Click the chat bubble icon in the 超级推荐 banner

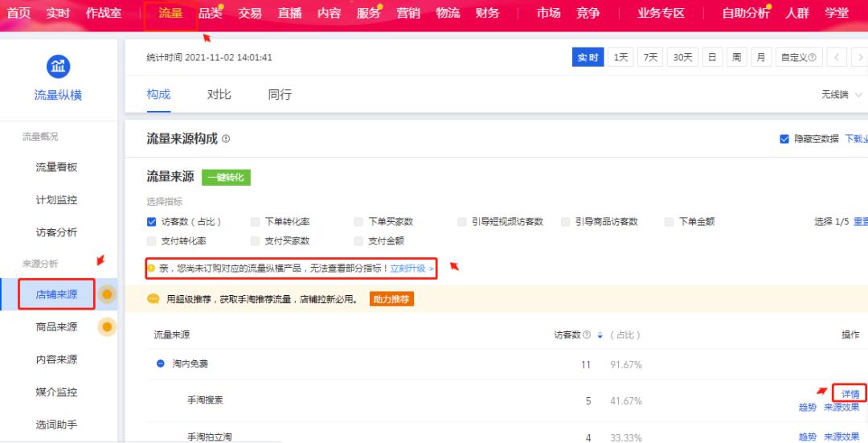point(154,299)
